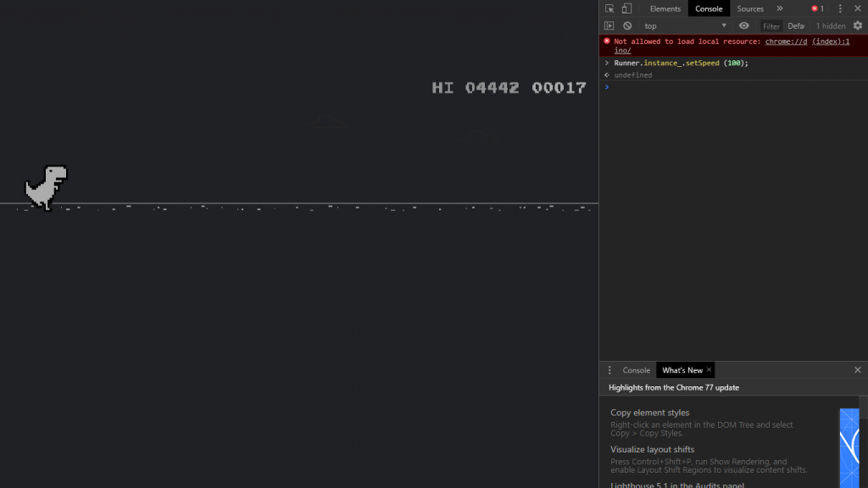Select the What's New drawer tab
Viewport: 868px width, 488px height.
coord(682,370)
